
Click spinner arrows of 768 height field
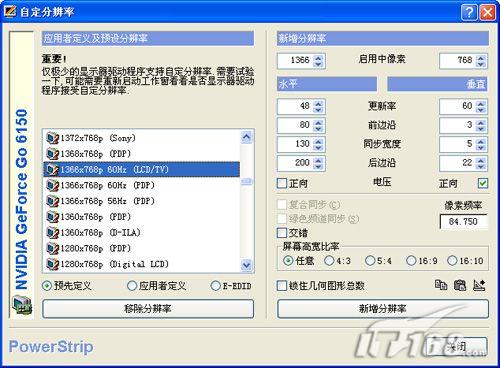click(481, 61)
